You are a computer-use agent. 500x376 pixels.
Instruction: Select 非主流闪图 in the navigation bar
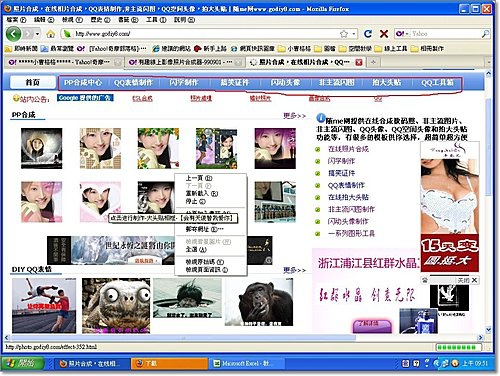point(336,82)
